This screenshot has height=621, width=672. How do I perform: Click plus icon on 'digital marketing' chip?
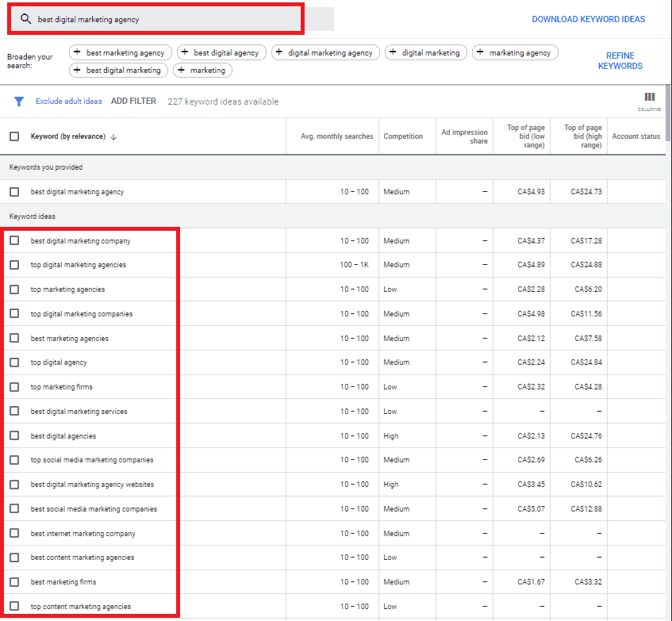coord(393,52)
